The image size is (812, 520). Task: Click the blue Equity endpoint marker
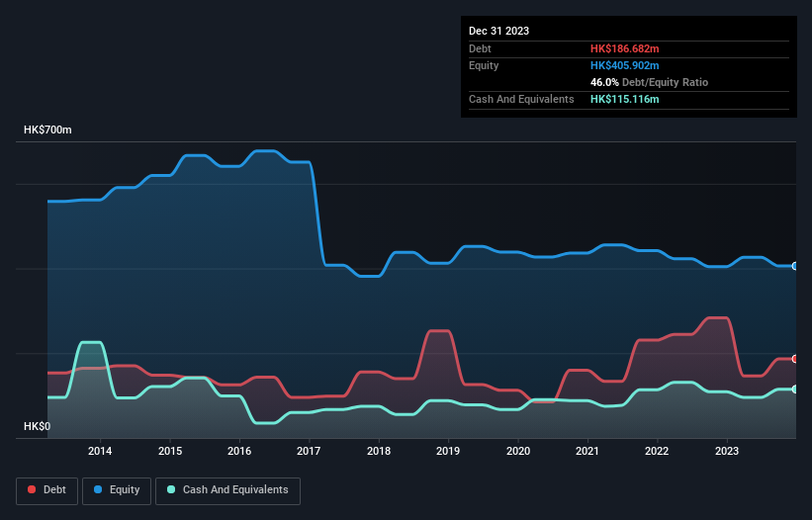795,266
